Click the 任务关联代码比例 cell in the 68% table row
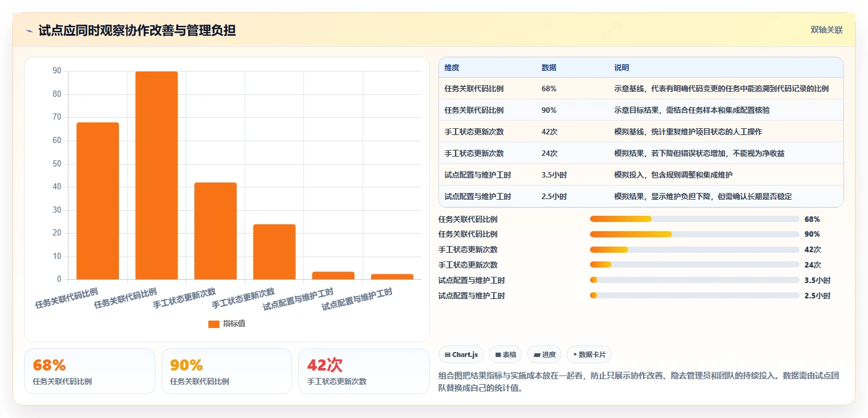The height and width of the screenshot is (418, 868). click(474, 89)
